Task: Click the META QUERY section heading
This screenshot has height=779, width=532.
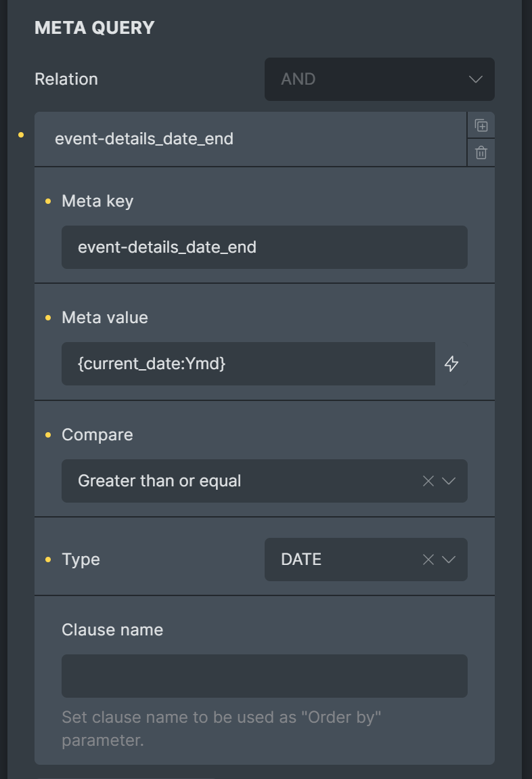Action: pos(94,28)
